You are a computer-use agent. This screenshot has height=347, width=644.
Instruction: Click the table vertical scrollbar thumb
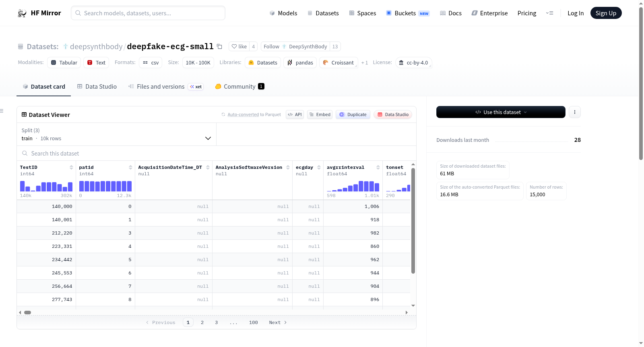click(x=413, y=221)
